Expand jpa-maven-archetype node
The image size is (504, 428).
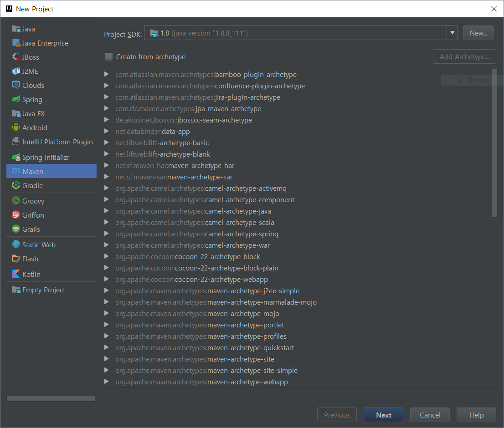coord(107,108)
